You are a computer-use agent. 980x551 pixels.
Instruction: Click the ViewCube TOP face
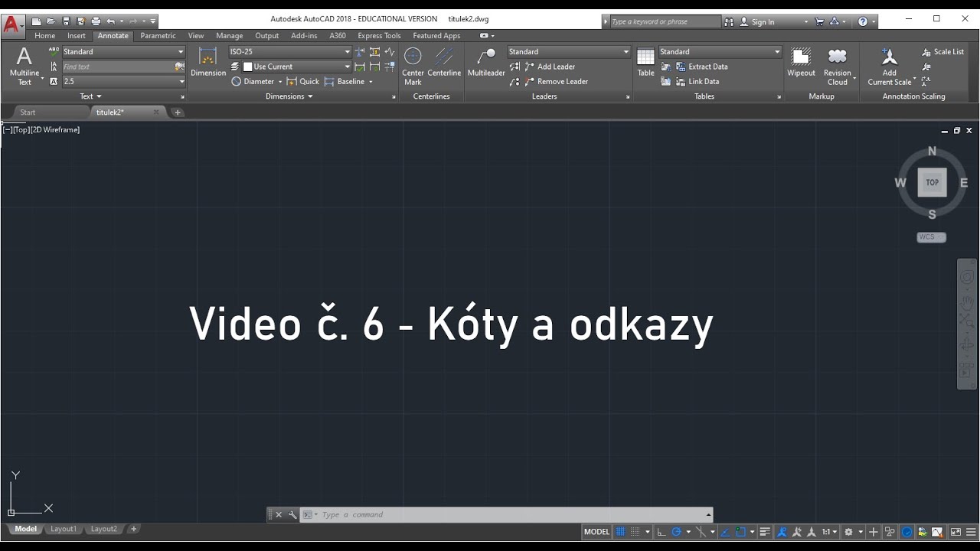click(932, 182)
